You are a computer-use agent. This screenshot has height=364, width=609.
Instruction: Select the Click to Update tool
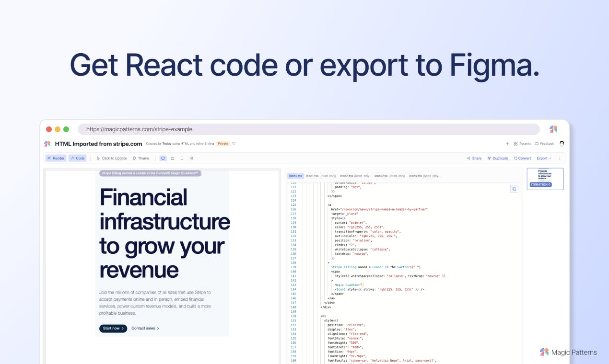pyautogui.click(x=112, y=158)
